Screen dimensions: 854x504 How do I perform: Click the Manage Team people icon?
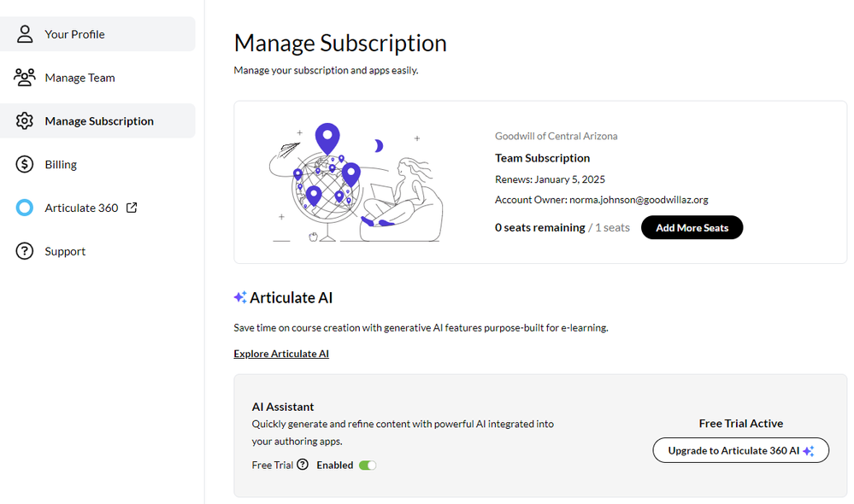25,78
